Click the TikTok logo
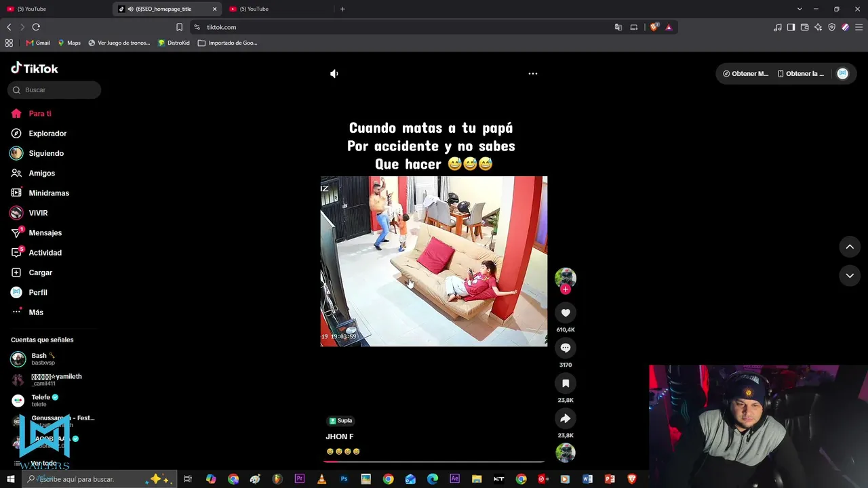The height and width of the screenshot is (488, 868). point(35,68)
